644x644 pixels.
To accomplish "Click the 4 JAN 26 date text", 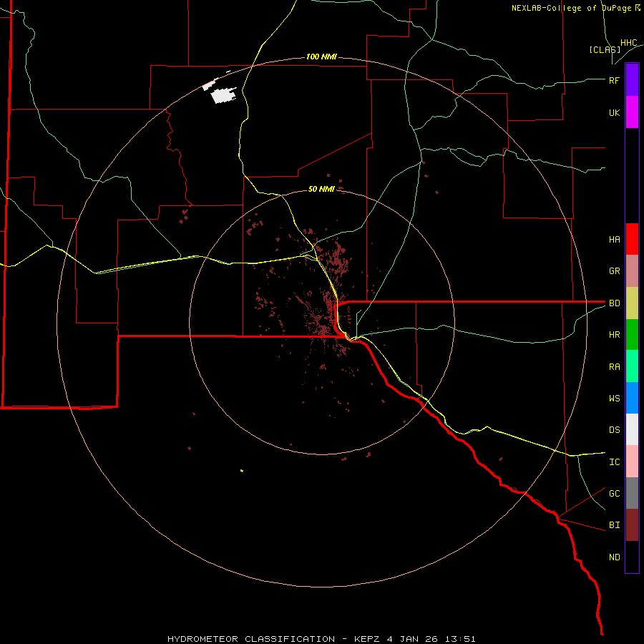I will (412, 639).
